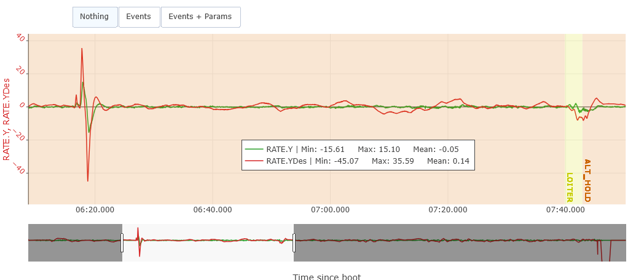Image resolution: width=644 pixels, height=280 pixels.
Task: Click the red RATE.YDes legend line
Action: click(254, 161)
